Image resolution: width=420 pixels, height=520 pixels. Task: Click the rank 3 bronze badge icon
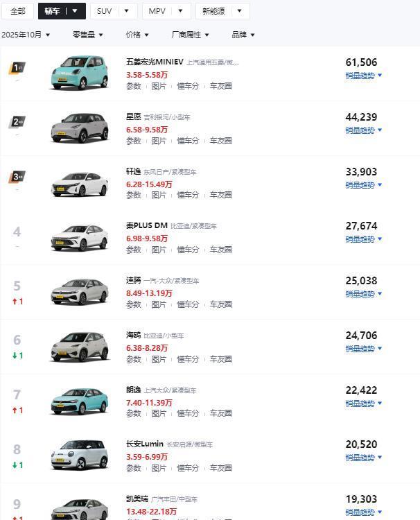click(17, 177)
